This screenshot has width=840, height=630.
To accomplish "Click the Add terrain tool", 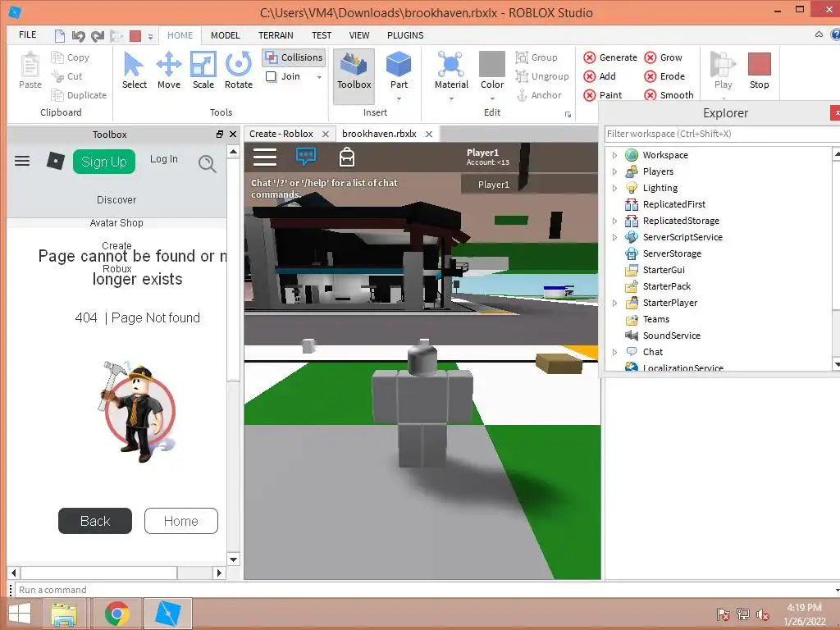I will [600, 76].
